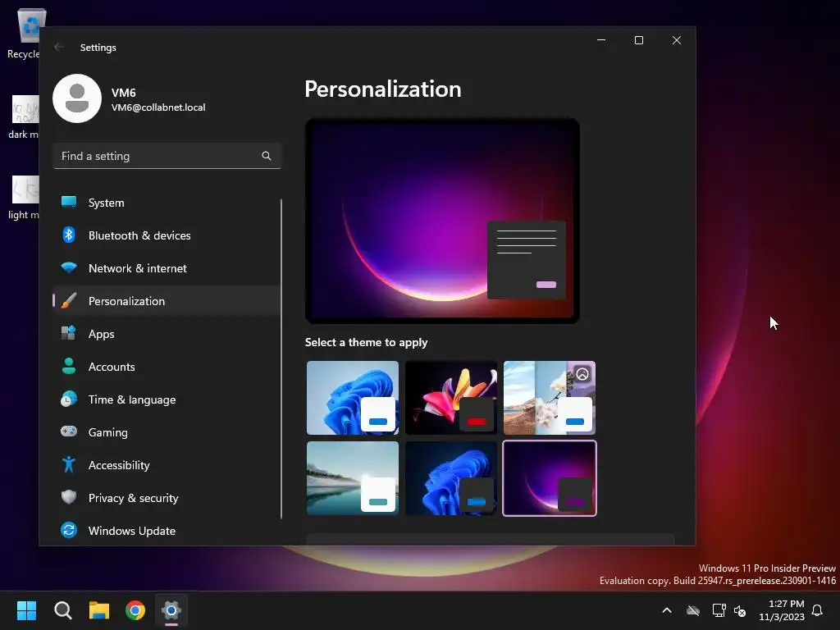Click the Network wifi icon in sidebar

69,268
